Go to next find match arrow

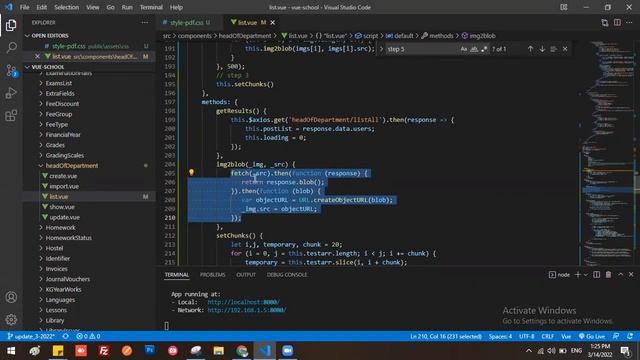point(542,49)
